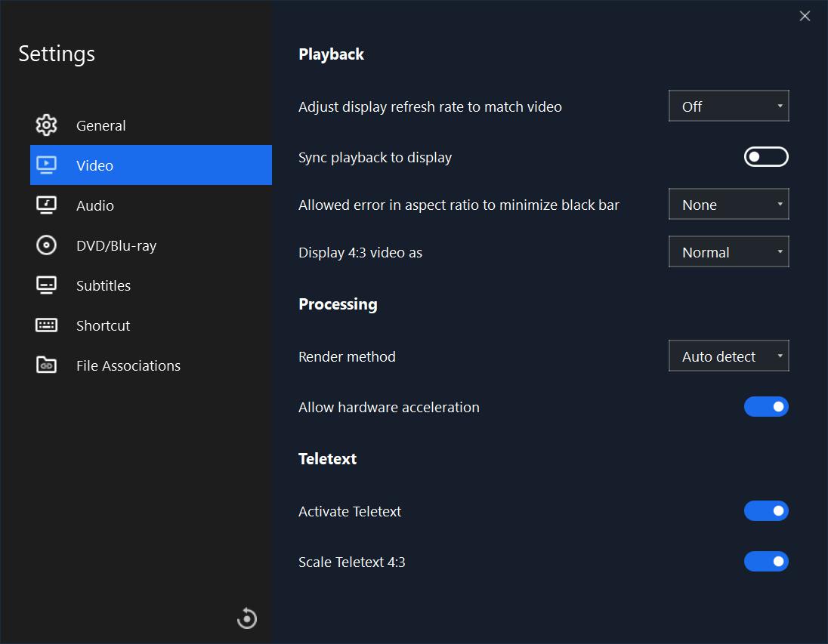Click the Audio music note icon
Screen dimensions: 828x644
coord(47,205)
